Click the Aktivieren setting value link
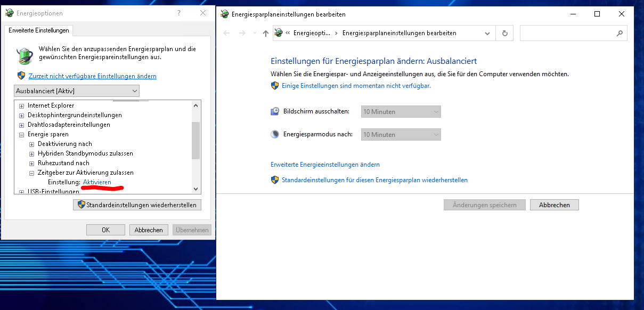The width and height of the screenshot is (644, 310). [x=97, y=182]
